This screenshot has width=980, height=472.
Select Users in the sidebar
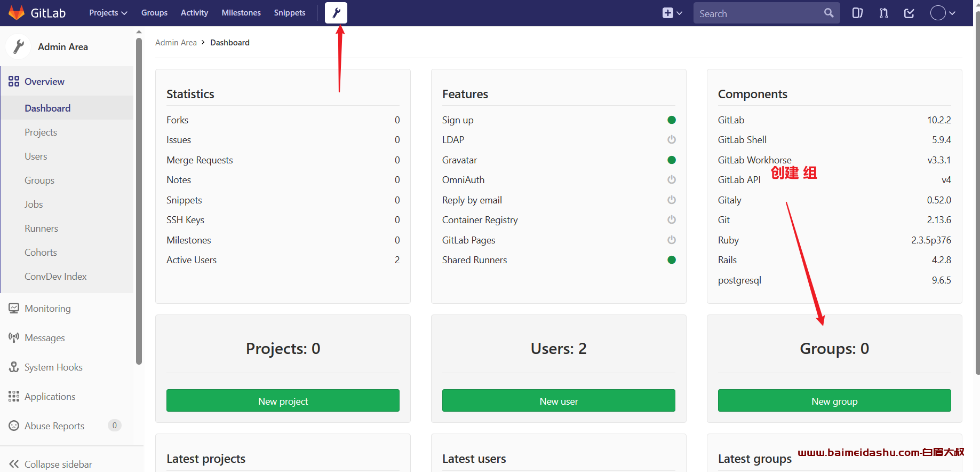pos(67,156)
